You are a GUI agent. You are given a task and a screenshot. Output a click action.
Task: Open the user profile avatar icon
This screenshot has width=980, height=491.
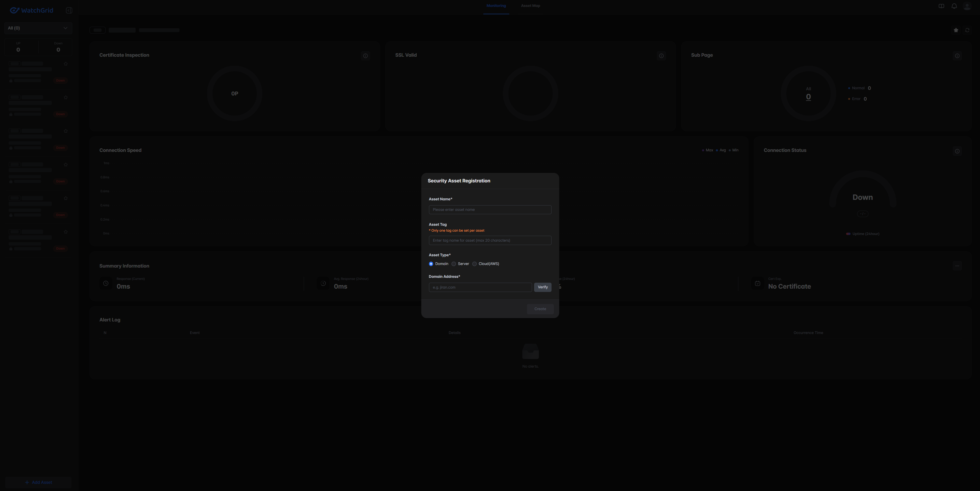click(x=967, y=6)
